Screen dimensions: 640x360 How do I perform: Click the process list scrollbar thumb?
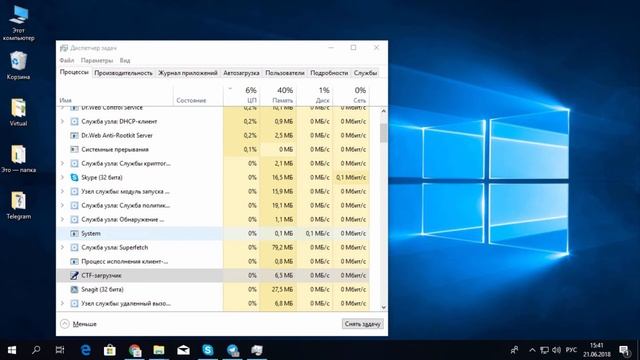pos(383,132)
